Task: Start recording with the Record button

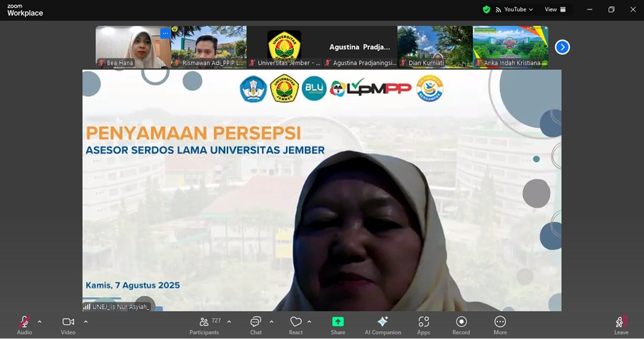Action: point(461,325)
